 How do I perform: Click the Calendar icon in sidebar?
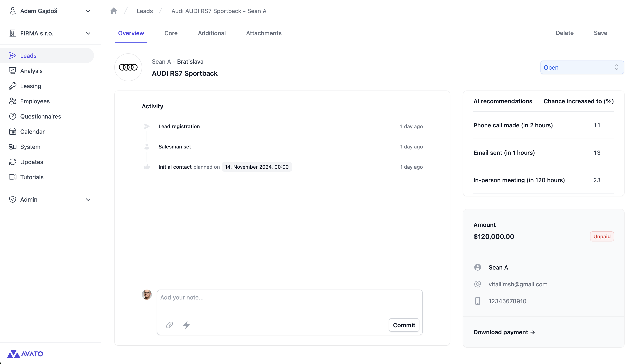pyautogui.click(x=12, y=132)
